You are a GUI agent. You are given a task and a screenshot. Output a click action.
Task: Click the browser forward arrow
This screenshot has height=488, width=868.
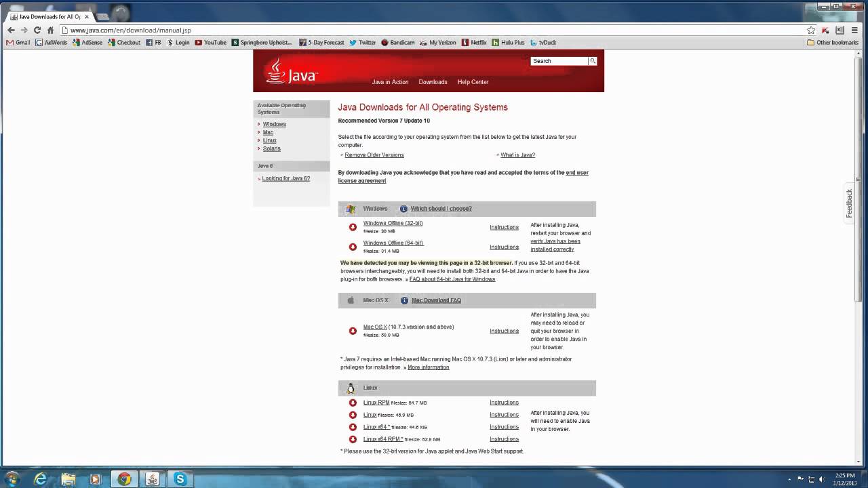tap(24, 30)
